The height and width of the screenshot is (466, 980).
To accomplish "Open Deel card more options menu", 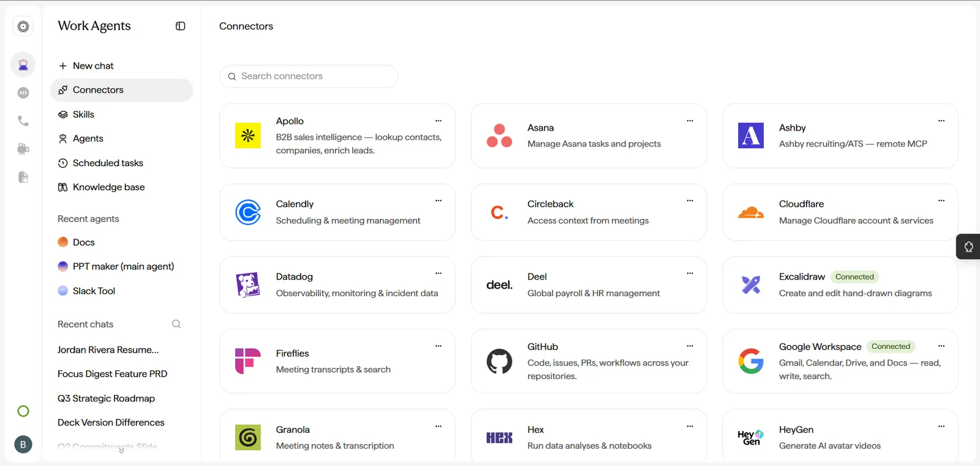I will [x=690, y=273].
